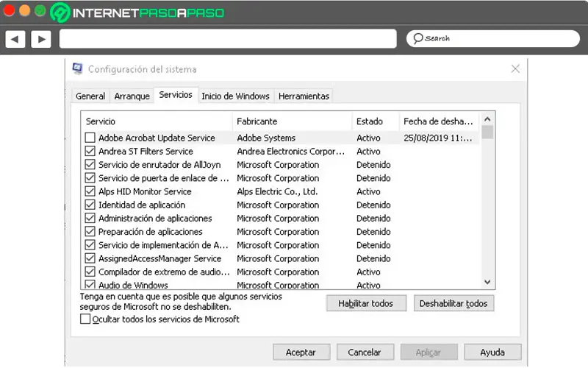Open the Inicio de Windows tab
The height and width of the screenshot is (368, 588).
pos(235,96)
